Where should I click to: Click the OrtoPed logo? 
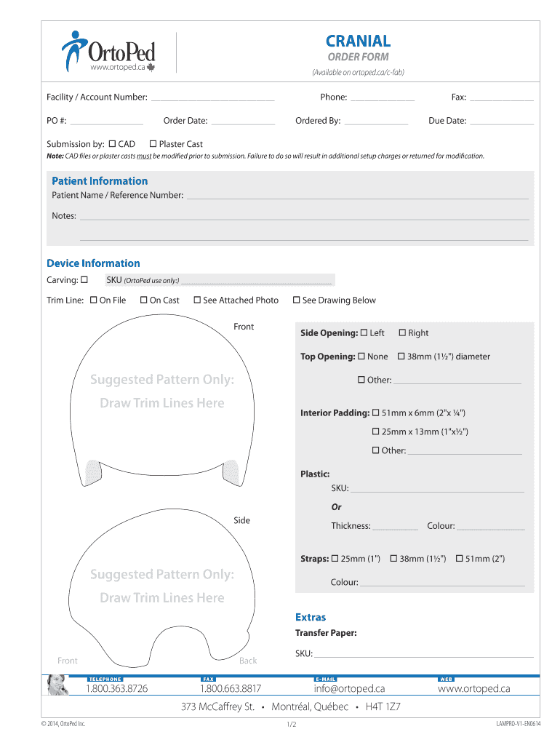coord(108,52)
